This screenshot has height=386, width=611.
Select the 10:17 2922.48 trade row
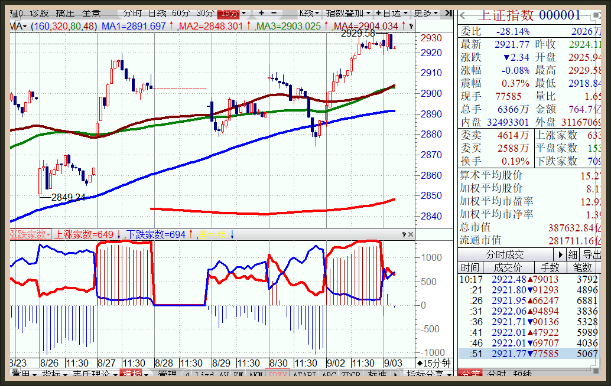tap(528, 279)
